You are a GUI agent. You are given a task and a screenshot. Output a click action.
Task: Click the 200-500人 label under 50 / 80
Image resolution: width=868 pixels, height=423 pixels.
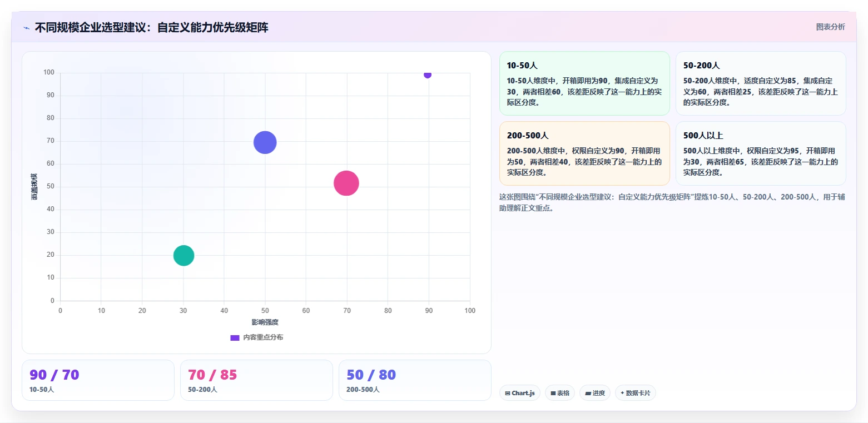coord(363,390)
